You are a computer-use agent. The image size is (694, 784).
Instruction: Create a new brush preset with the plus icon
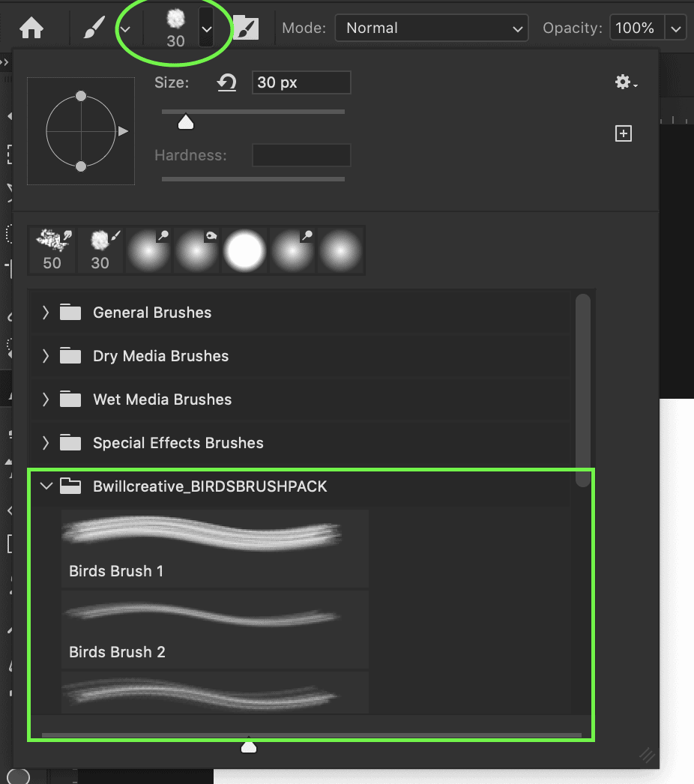tap(624, 133)
